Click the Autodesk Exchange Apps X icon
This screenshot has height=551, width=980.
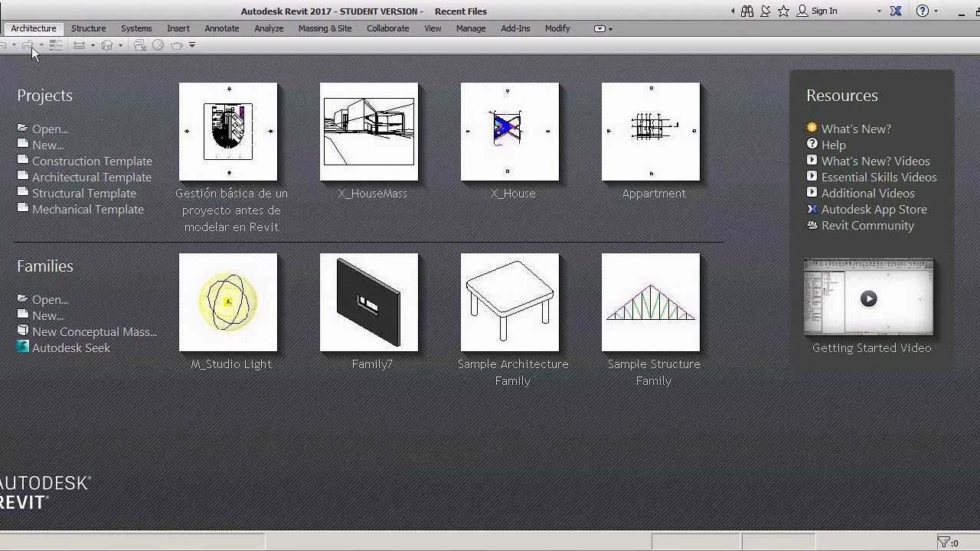click(x=896, y=11)
